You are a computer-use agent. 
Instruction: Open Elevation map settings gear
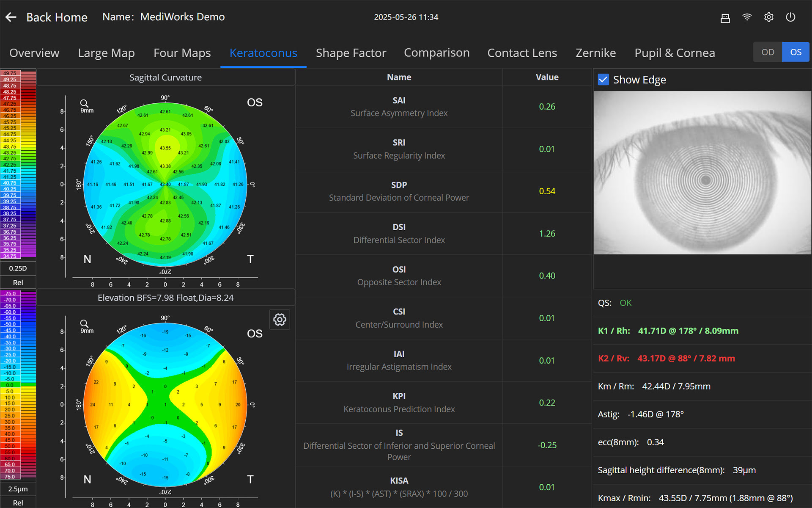(280, 320)
